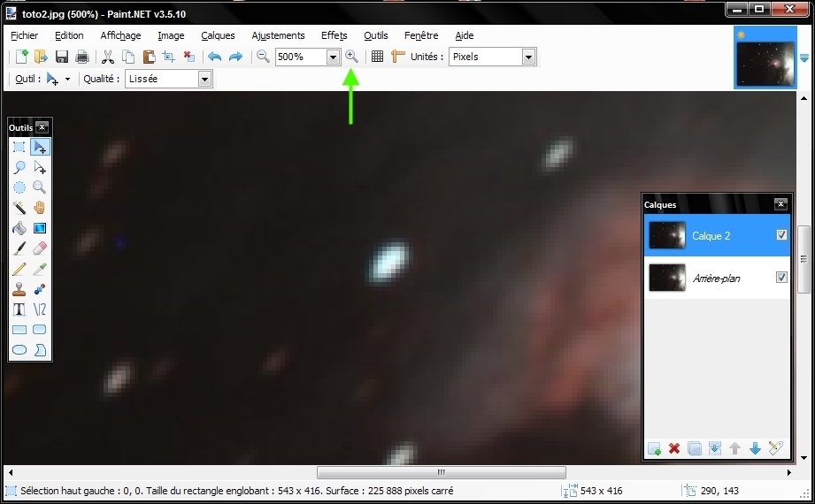Select the Freeform Shape tool
The image size is (815, 504).
coord(40,350)
